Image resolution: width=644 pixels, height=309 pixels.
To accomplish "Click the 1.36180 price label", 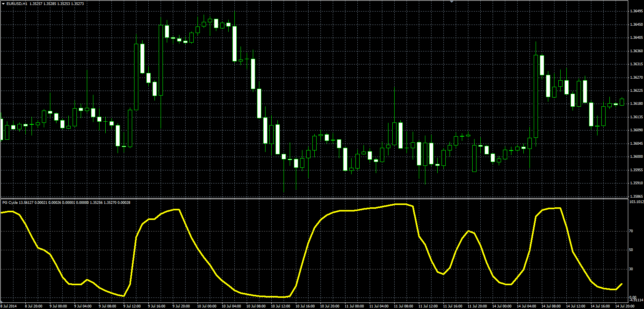I will (636, 104).
